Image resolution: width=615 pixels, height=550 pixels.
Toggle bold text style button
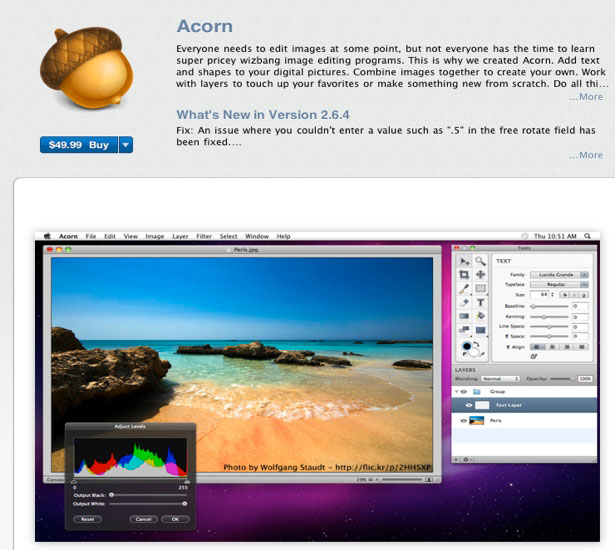565,295
